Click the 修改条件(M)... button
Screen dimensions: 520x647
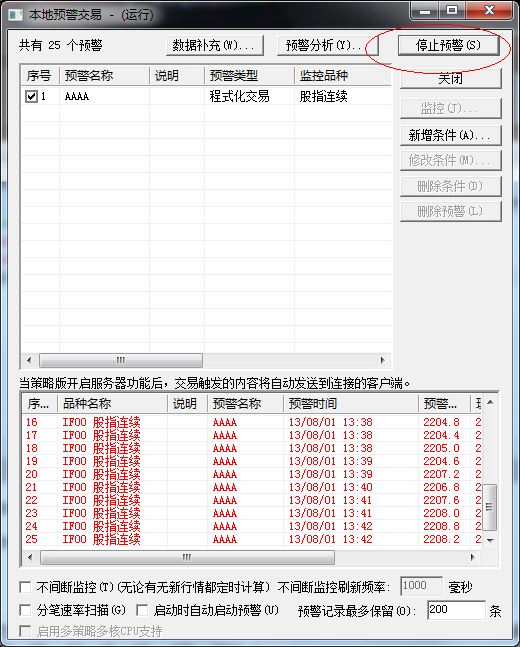click(x=451, y=161)
